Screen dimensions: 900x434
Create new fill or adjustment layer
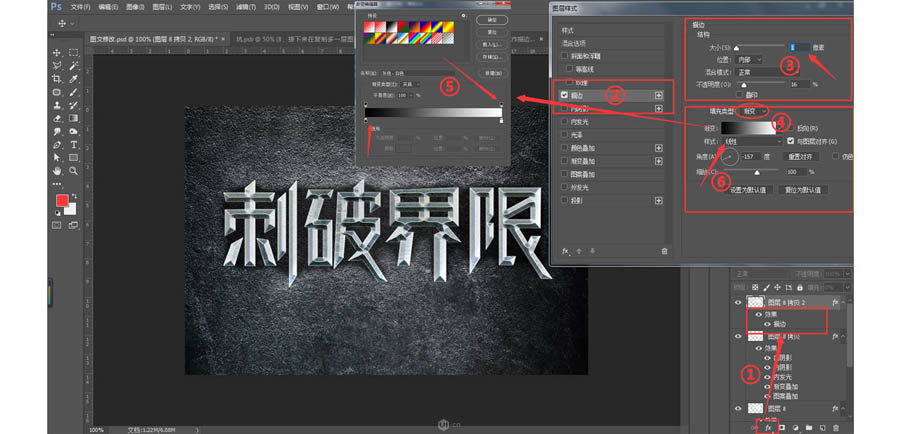(795, 428)
